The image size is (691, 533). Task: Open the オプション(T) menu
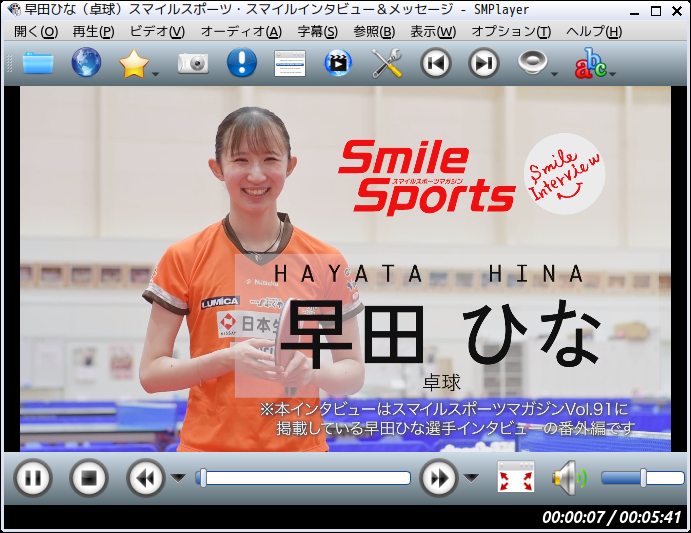click(511, 32)
